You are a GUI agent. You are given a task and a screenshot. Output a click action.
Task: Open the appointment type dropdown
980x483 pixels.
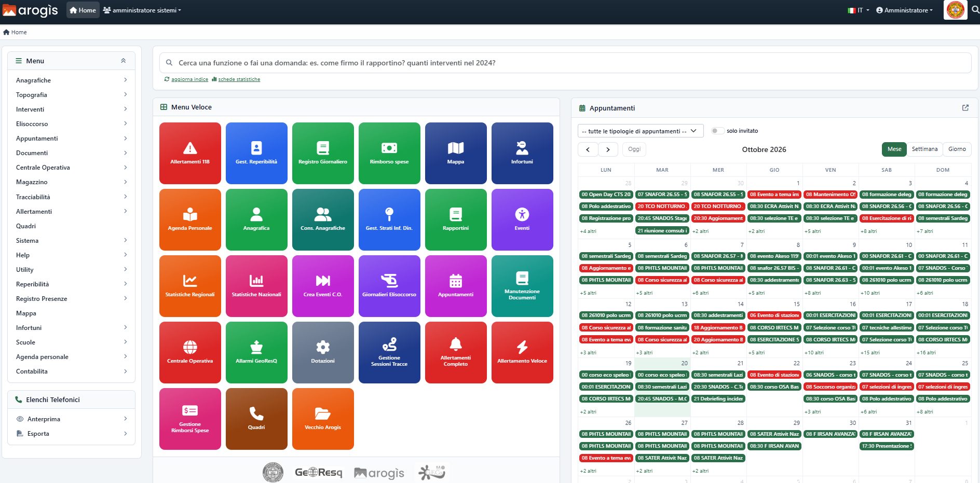click(x=641, y=131)
